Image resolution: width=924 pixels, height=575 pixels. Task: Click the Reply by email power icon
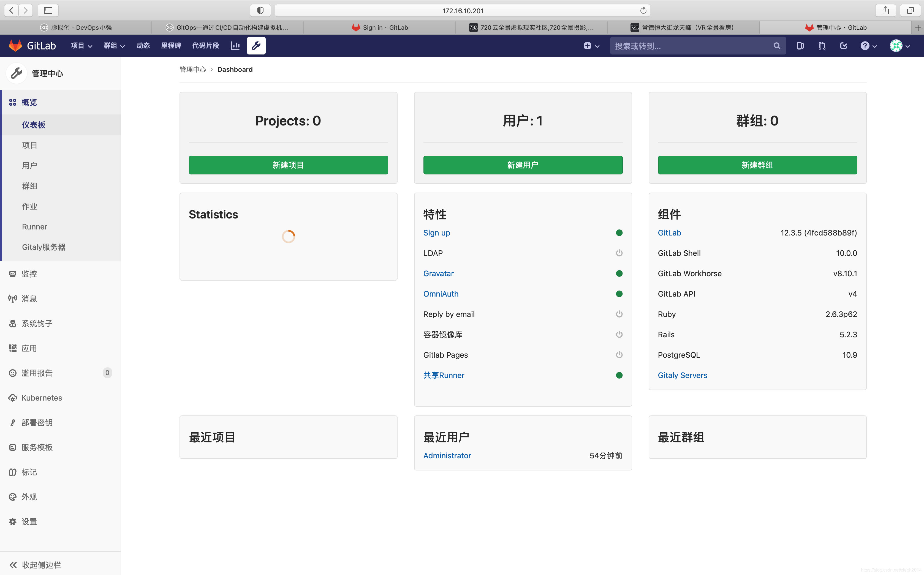(619, 314)
